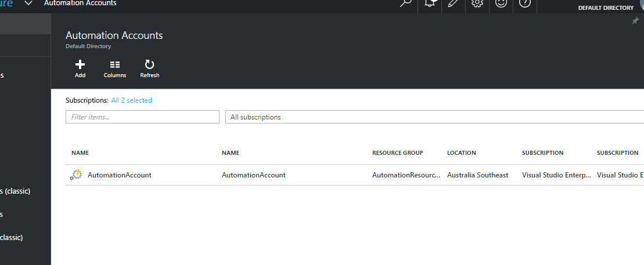Sort by RESOURCE GROUP column header
The width and height of the screenshot is (644, 265).
pos(398,153)
